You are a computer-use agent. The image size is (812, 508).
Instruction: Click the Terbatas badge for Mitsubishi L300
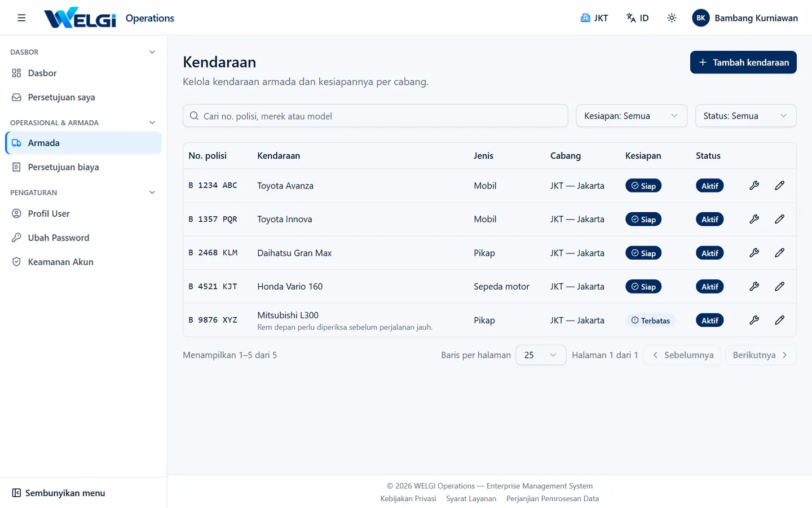[650, 321]
